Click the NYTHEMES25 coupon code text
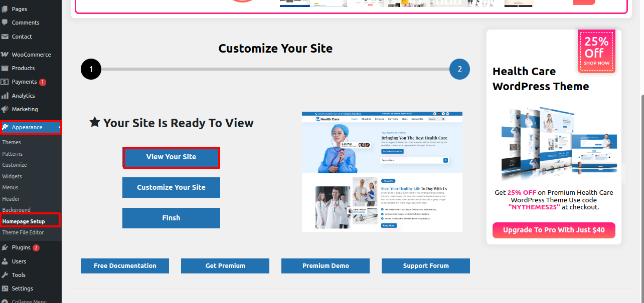 [534, 207]
